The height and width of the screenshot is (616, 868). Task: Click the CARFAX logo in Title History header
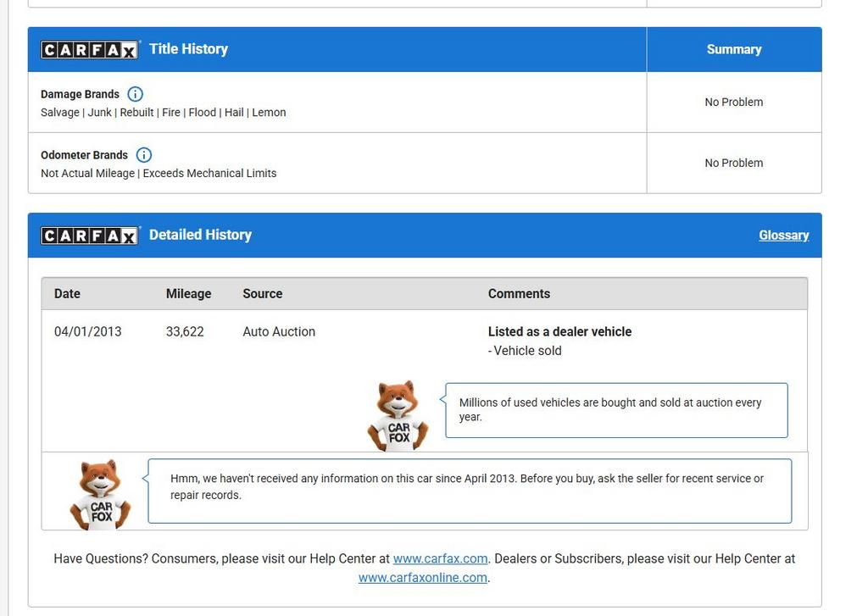click(x=90, y=50)
